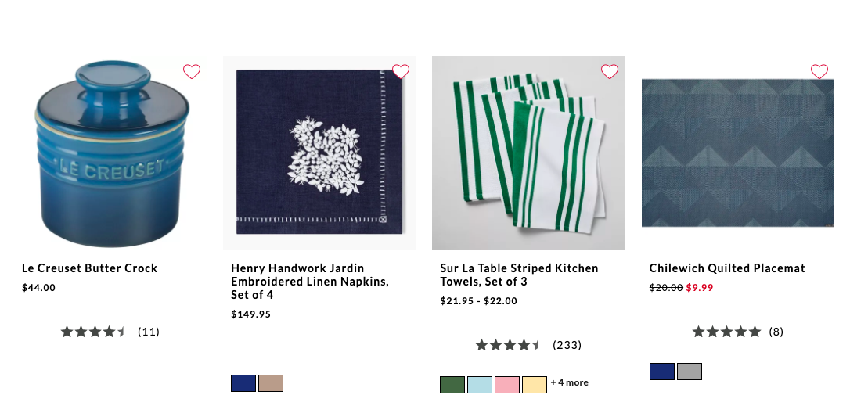The width and height of the screenshot is (868, 413).
Task: Open Le Creuset Butter Crock star rating
Action: (94, 332)
